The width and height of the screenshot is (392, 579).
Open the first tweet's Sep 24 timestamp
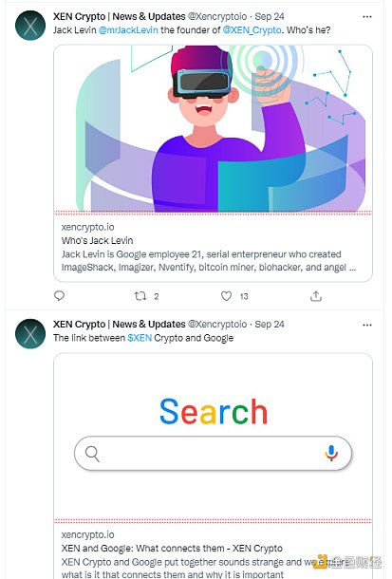click(270, 17)
